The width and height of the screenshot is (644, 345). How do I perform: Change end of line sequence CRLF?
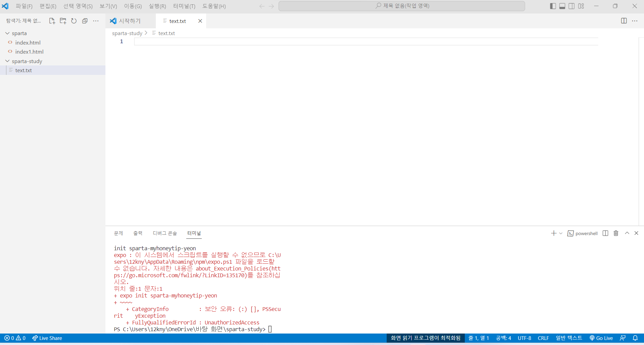point(543,338)
